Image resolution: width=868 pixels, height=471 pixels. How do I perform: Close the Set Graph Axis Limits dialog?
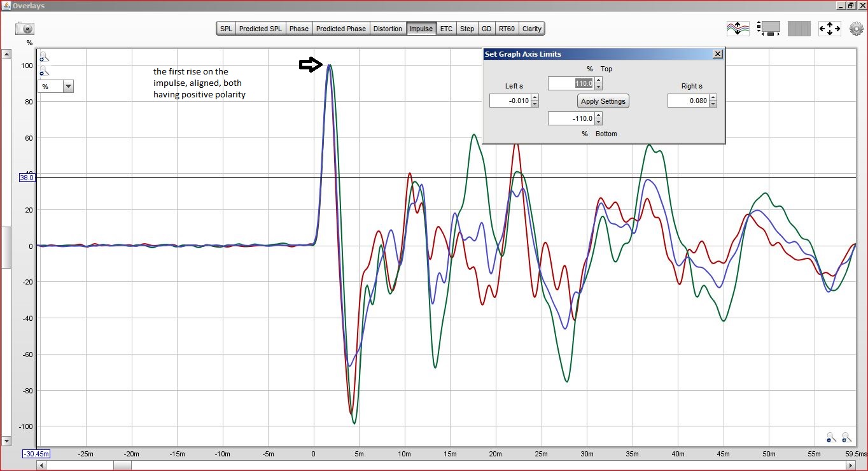[718, 54]
